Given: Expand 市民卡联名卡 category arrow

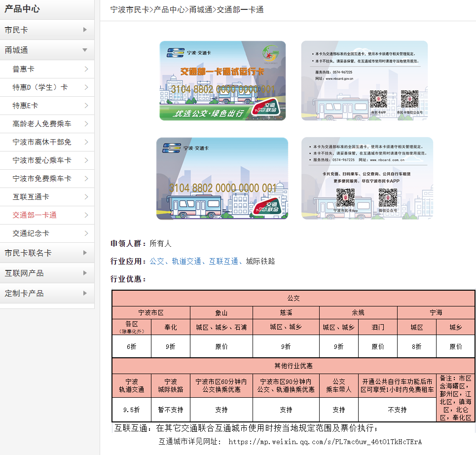Looking at the screenshot, I should pyautogui.click(x=85, y=253).
